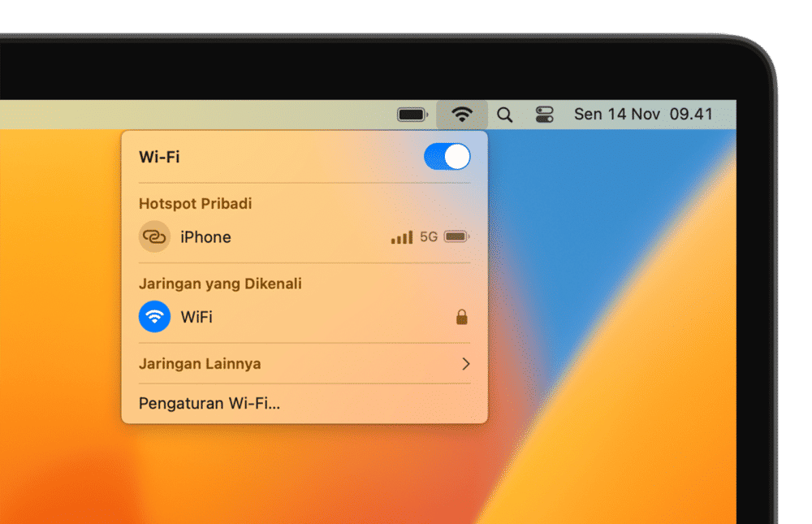This screenshot has height=524, width=812.
Task: Click the Wi-Fi title label
Action: tap(159, 157)
